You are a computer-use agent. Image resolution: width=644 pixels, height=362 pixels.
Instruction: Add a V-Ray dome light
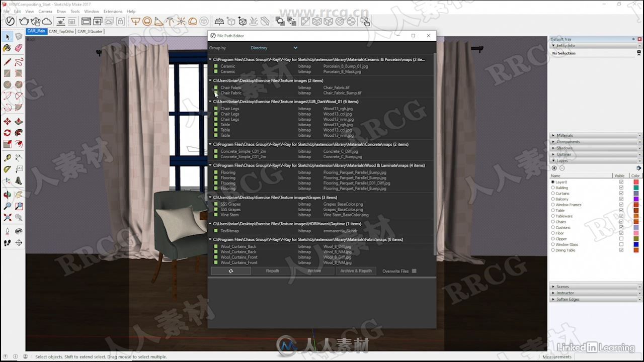(x=193, y=21)
